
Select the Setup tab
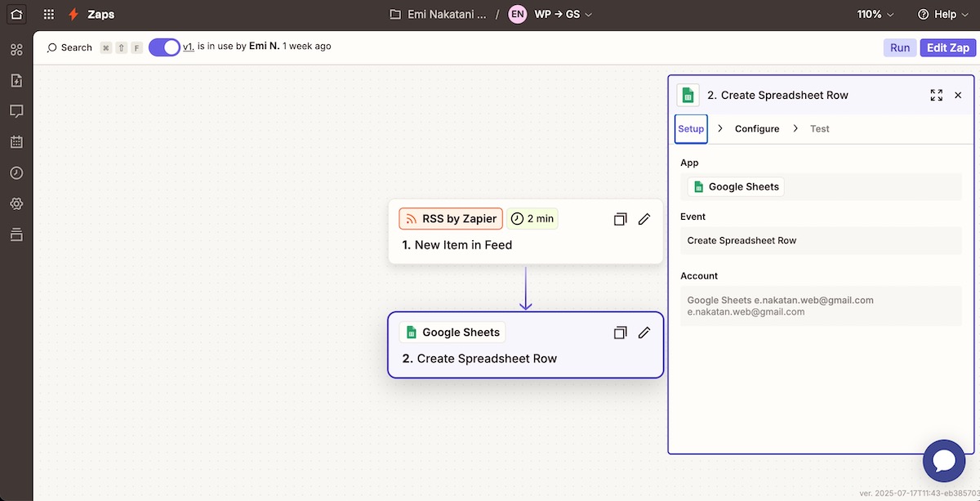(691, 129)
